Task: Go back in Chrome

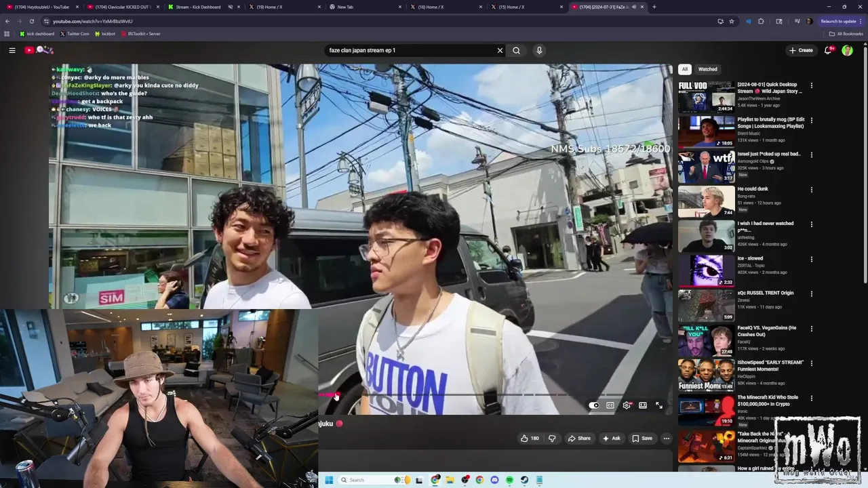Action: pyautogui.click(x=7, y=21)
